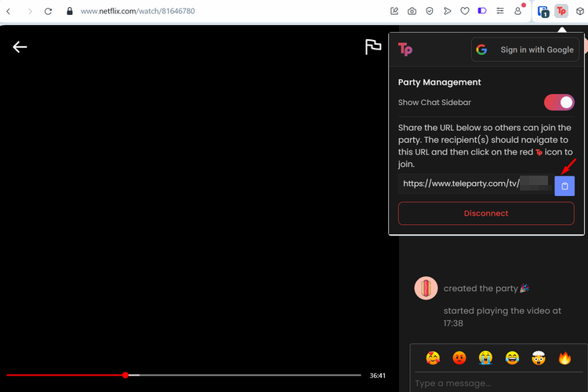The height and width of the screenshot is (392, 588).
Task: Open the shield checkmark icon in toolbar
Action: coord(430,11)
